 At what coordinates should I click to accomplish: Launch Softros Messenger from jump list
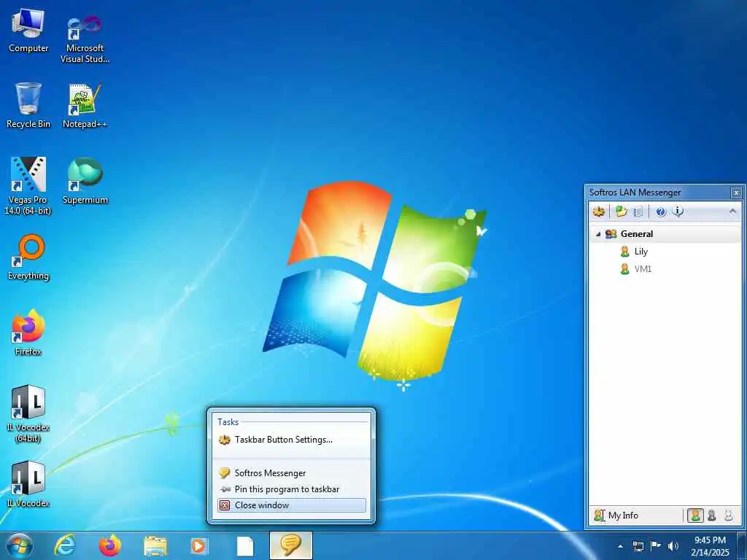coord(292,472)
